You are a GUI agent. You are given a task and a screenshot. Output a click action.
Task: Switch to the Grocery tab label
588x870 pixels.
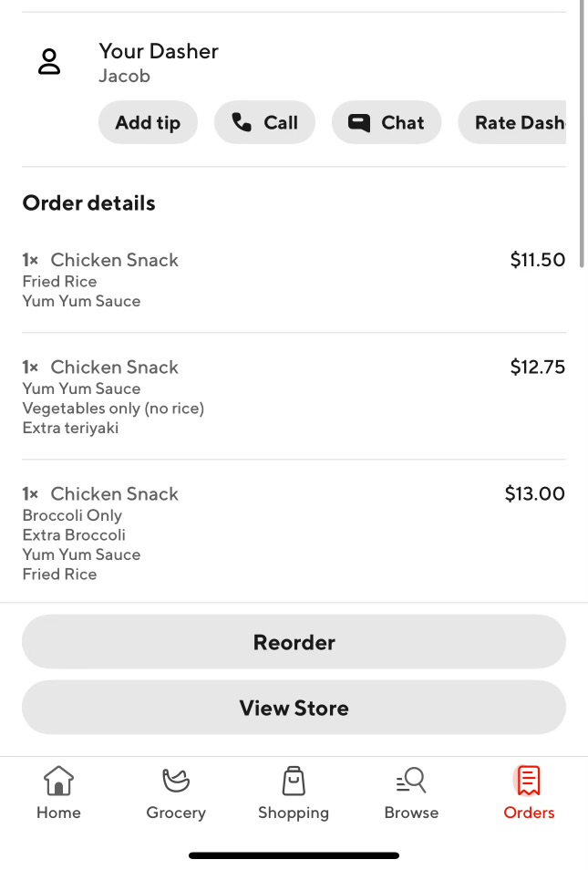click(176, 813)
